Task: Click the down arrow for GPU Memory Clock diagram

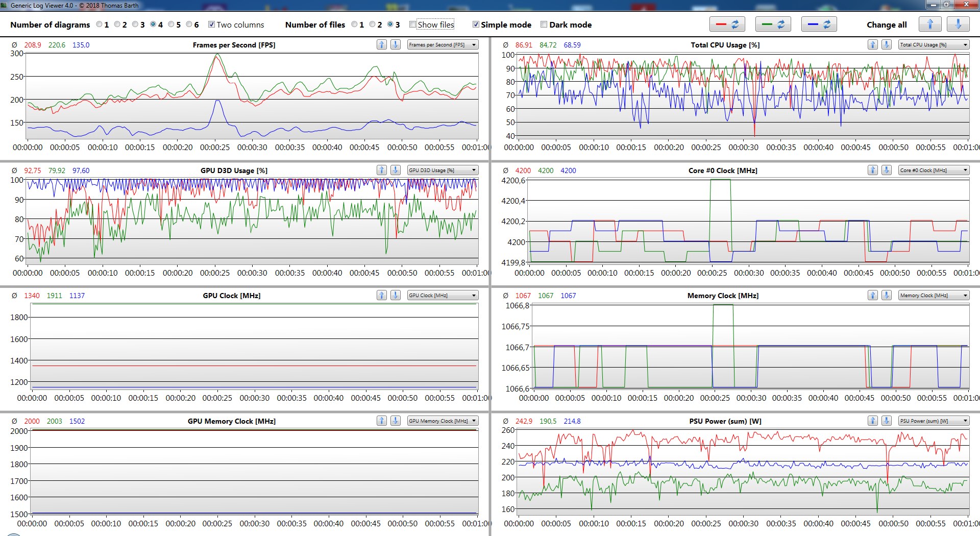Action: coord(396,421)
